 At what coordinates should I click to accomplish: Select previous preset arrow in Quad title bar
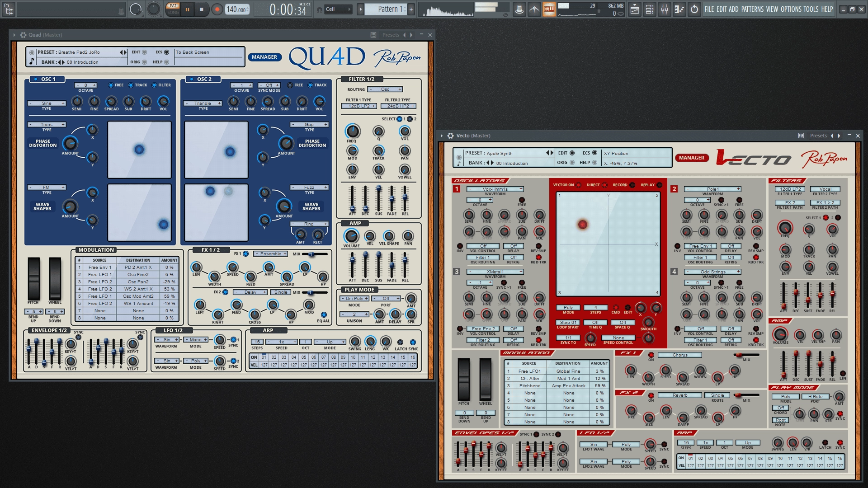(x=404, y=35)
